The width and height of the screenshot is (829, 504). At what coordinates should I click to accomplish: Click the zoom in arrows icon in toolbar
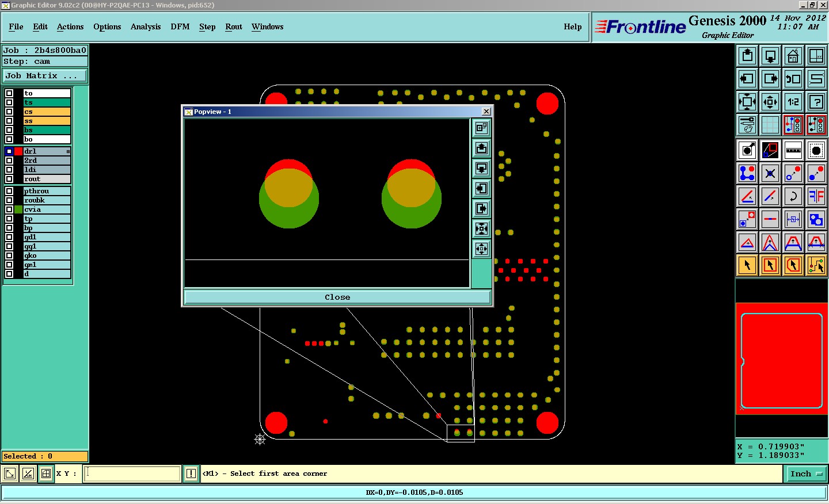coord(747,102)
